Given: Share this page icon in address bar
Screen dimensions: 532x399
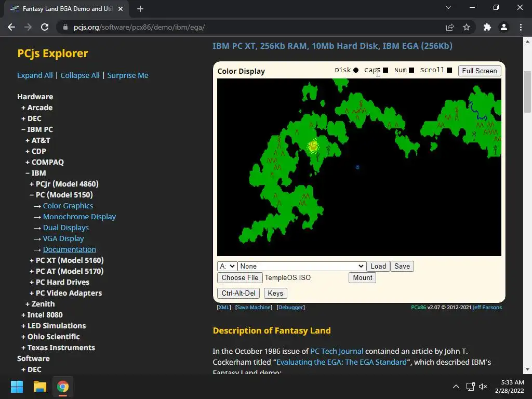Looking at the screenshot, I should tap(450, 27).
